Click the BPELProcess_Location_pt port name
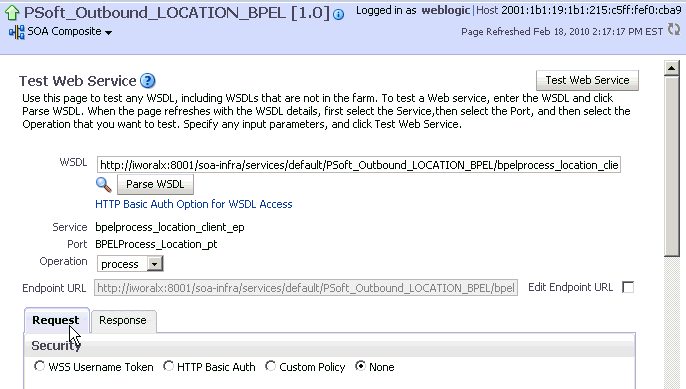The height and width of the screenshot is (389, 686). (x=156, y=244)
